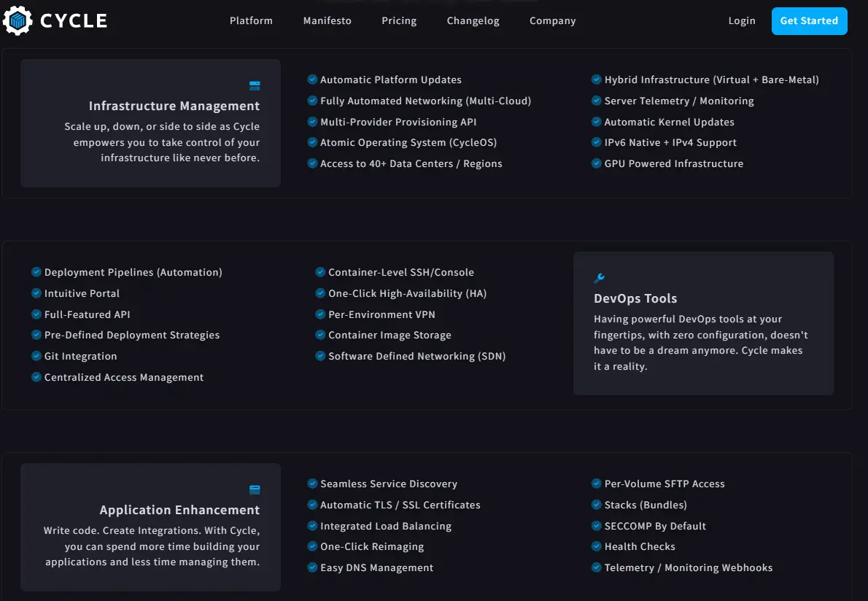Click the Pre-Defined Deployment Strategies text
Screen dimensions: 868x601
[132, 335]
